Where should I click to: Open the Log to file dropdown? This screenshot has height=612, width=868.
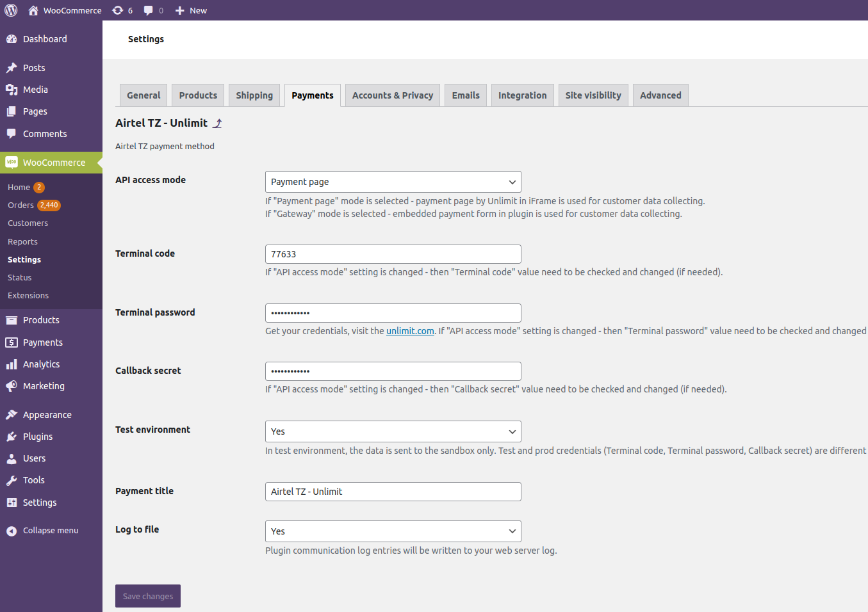click(x=393, y=531)
